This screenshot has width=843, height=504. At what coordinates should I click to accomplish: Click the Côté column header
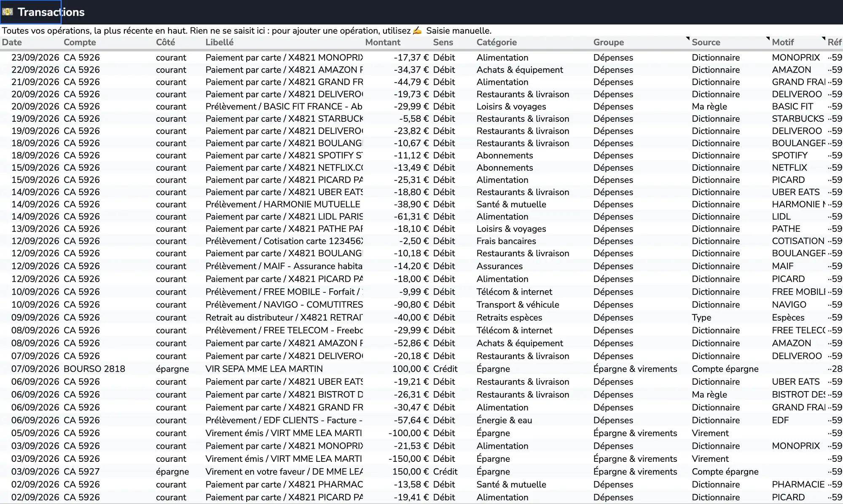pyautogui.click(x=165, y=42)
